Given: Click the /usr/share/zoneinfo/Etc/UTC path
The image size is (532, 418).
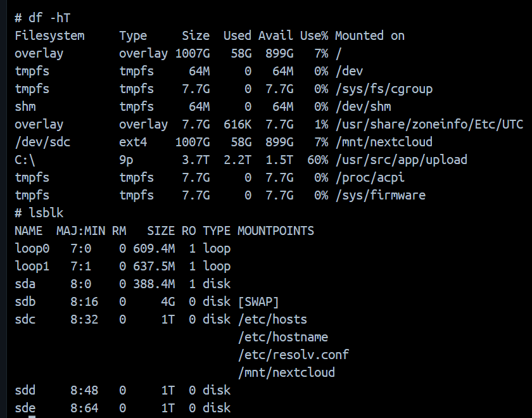Looking at the screenshot, I should (x=429, y=124).
